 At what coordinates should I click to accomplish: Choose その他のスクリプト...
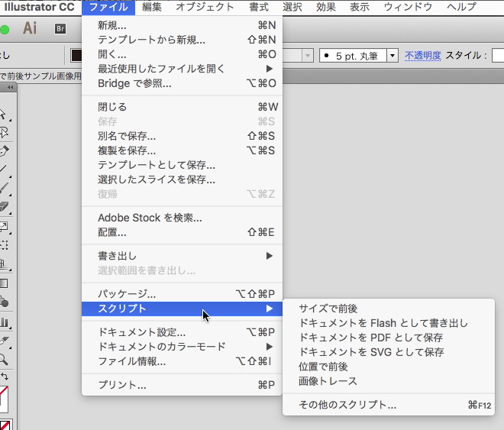tap(389, 405)
